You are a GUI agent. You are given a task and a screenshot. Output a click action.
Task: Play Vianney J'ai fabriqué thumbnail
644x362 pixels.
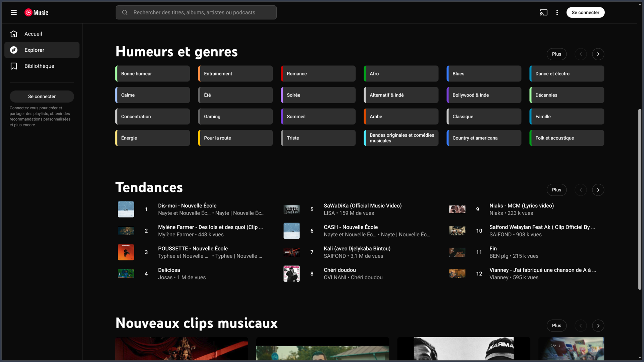coord(457,274)
